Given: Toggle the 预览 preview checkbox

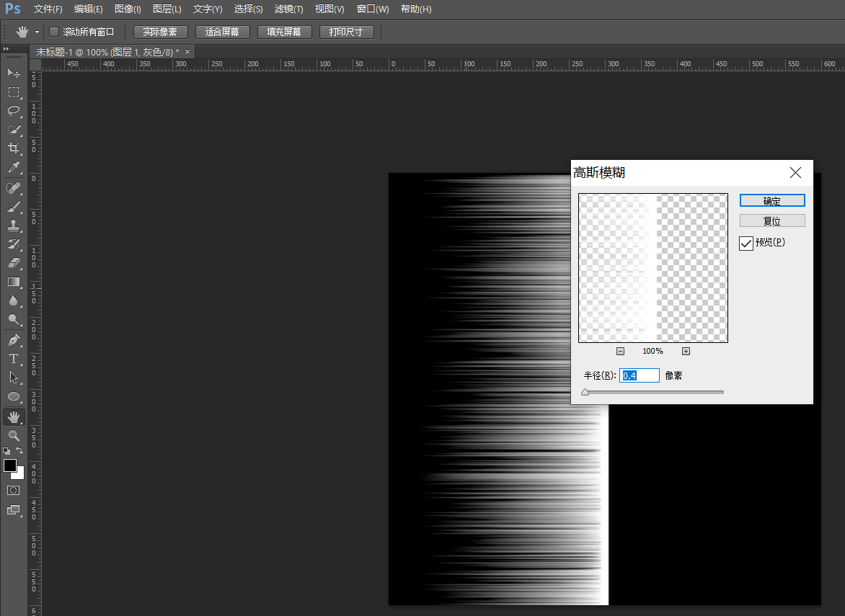Looking at the screenshot, I should click(746, 244).
